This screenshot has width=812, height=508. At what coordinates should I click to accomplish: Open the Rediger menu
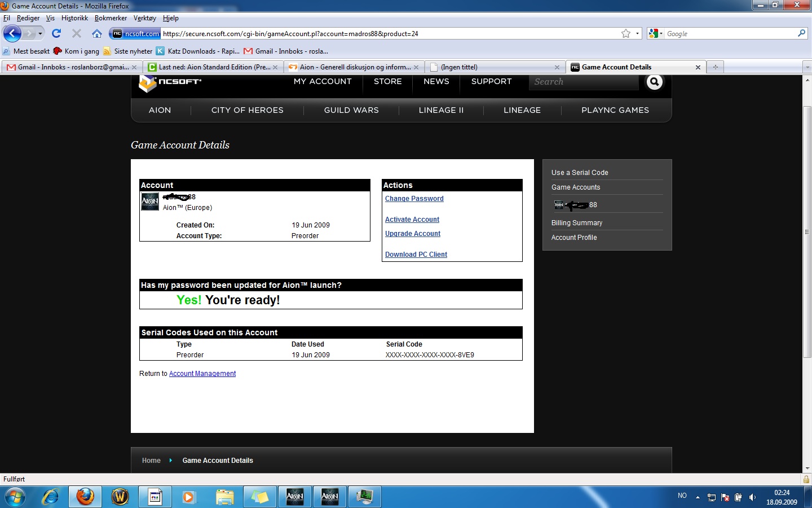28,18
